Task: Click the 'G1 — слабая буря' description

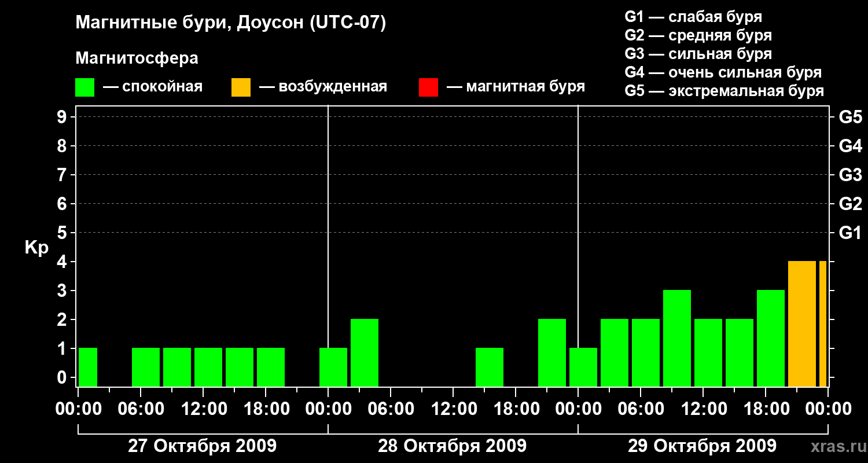Action: 693,16
